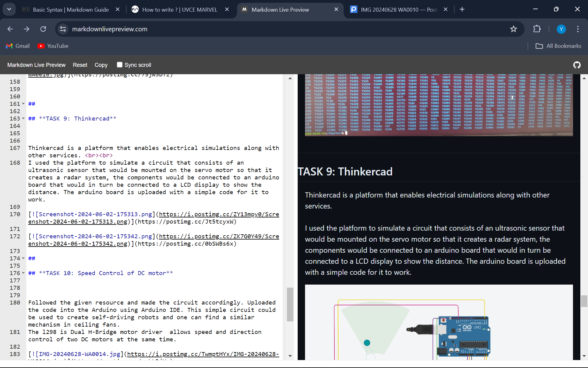Image resolution: width=588 pixels, height=368 pixels.
Task: Close the IMG 20240628 Postimage tab
Action: point(446,10)
